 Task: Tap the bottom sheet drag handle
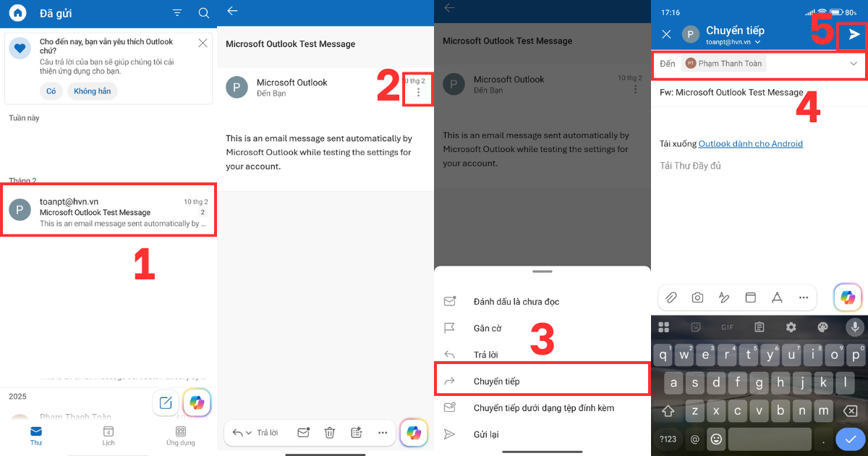[542, 271]
